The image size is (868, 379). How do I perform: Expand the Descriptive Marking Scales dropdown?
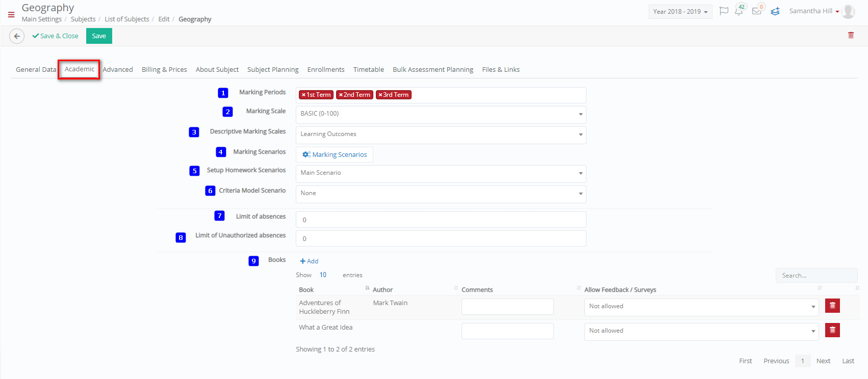click(441, 134)
